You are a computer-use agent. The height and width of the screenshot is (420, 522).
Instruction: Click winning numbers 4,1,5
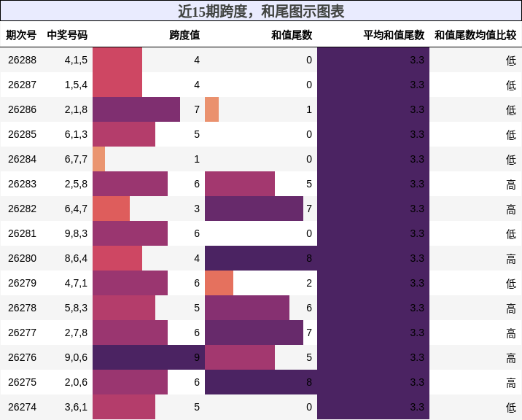click(76, 60)
